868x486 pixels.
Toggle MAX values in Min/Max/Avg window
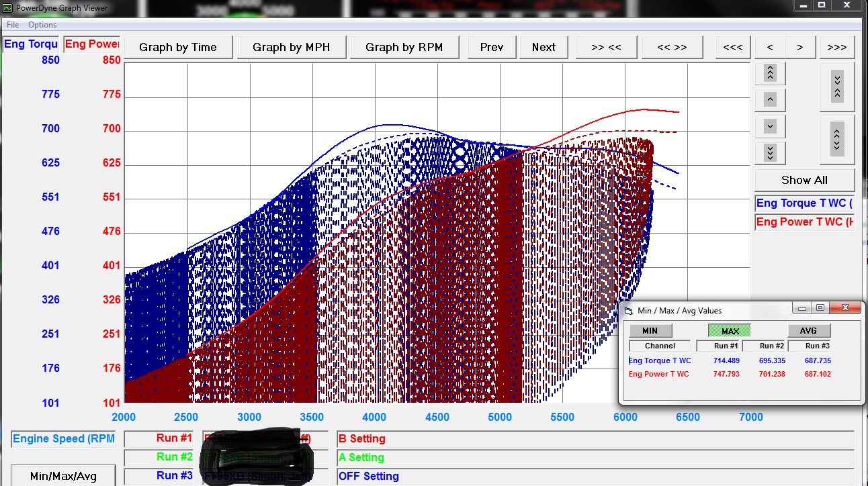click(730, 331)
